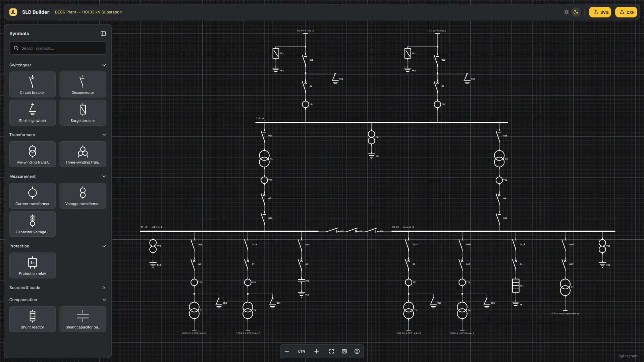This screenshot has width=644, height=362.
Task: Select transformer T1 on the diagram
Action: (264, 159)
